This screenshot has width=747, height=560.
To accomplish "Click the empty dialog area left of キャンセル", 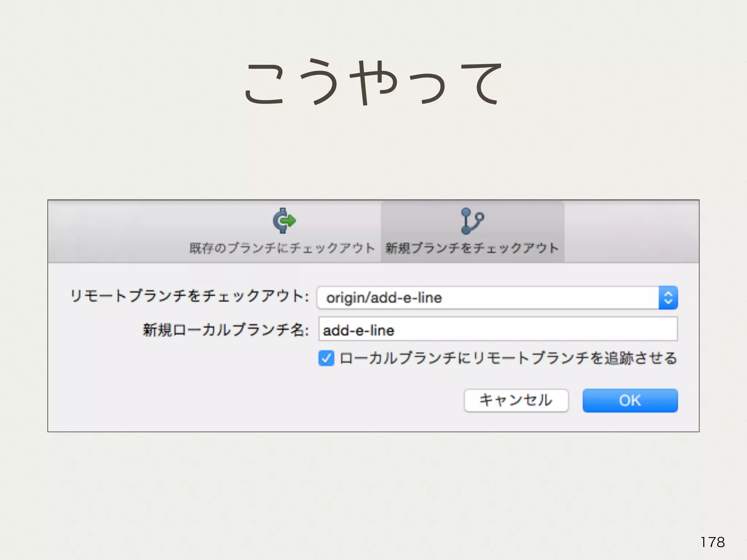I will (x=255, y=401).
